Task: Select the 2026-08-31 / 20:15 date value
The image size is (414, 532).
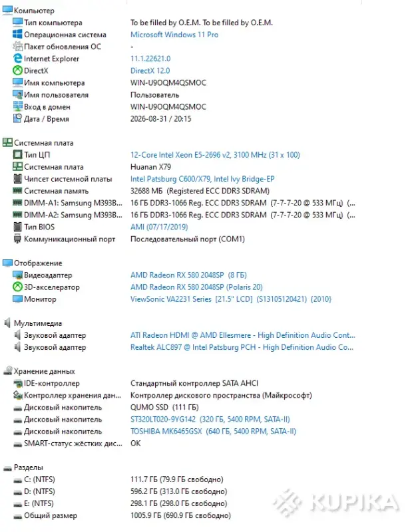Action: (x=160, y=119)
